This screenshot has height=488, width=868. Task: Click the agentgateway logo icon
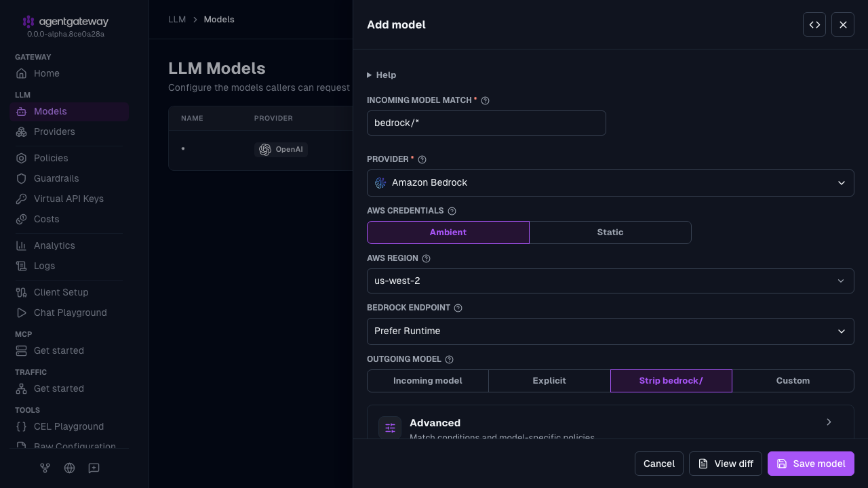point(28,22)
